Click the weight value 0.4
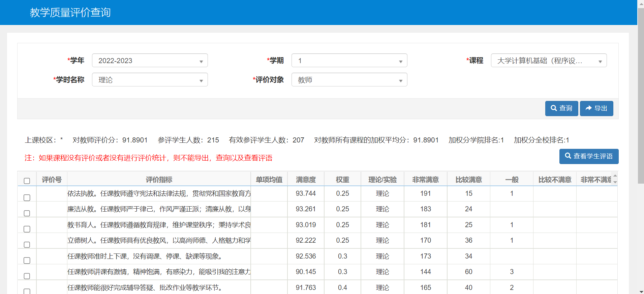 click(x=342, y=288)
